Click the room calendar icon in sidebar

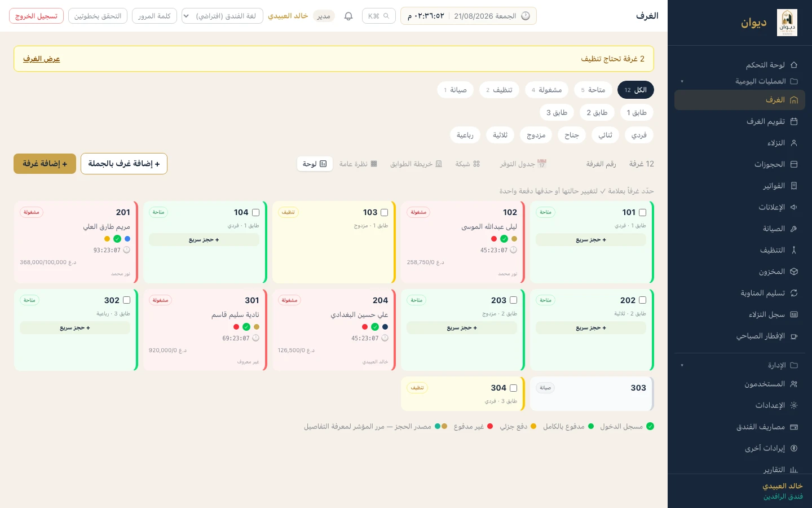coord(794,121)
